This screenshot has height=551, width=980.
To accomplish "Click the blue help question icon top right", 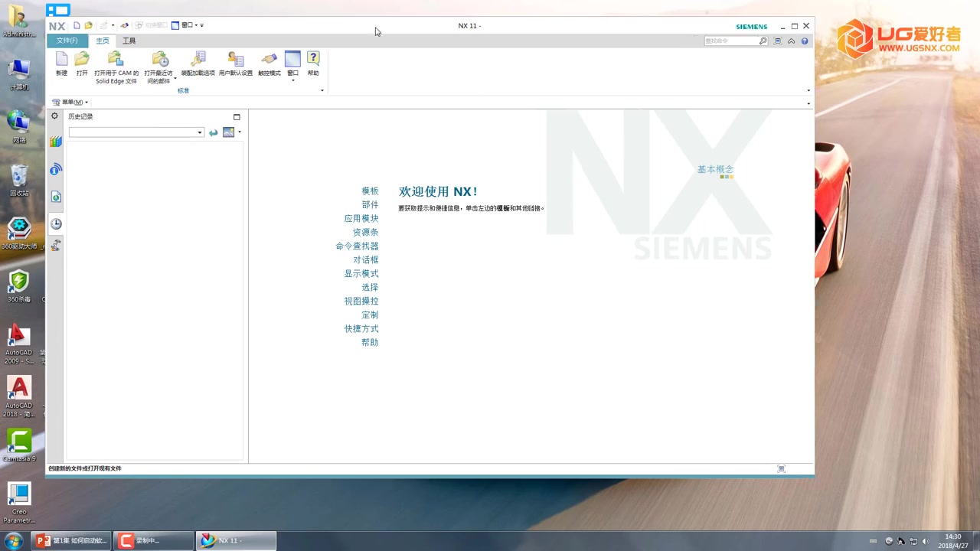I will [x=805, y=41].
